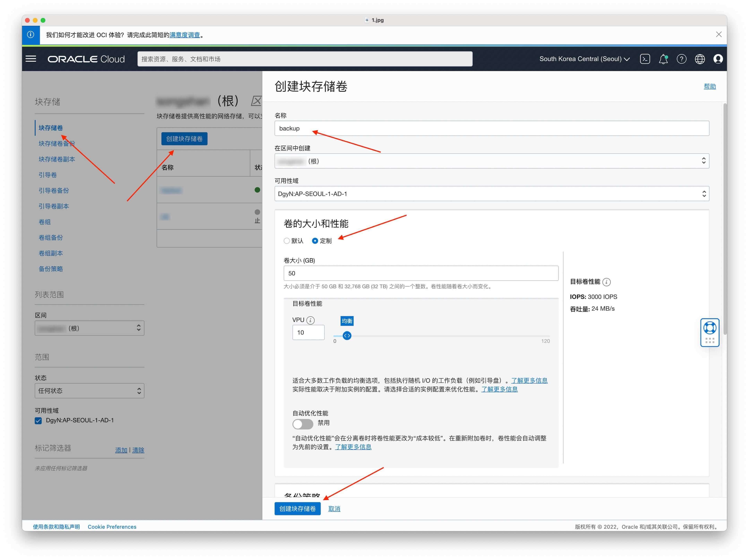
Task: Open the 状态 任何状态 dropdown
Action: coord(89,391)
